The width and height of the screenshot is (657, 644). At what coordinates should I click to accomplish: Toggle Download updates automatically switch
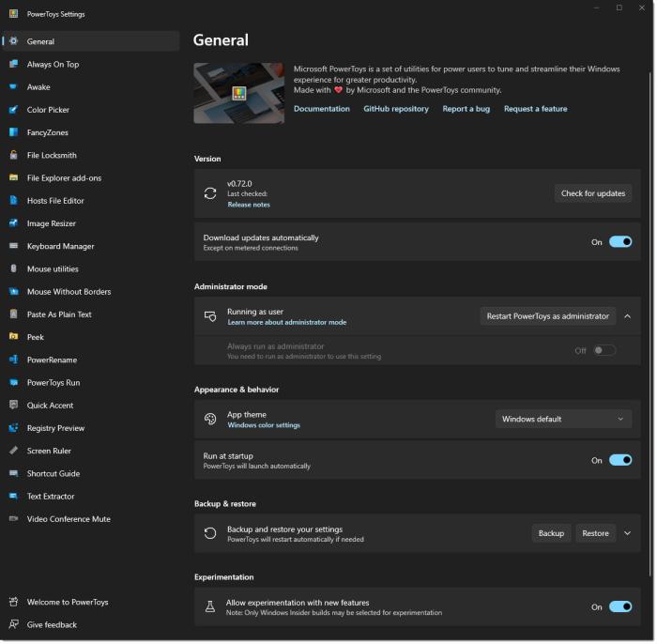619,242
